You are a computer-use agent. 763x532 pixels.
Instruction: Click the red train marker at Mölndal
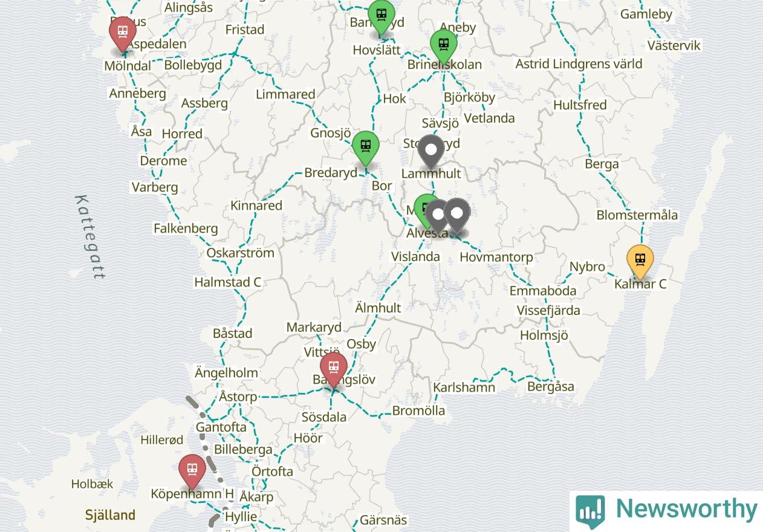pos(123,33)
